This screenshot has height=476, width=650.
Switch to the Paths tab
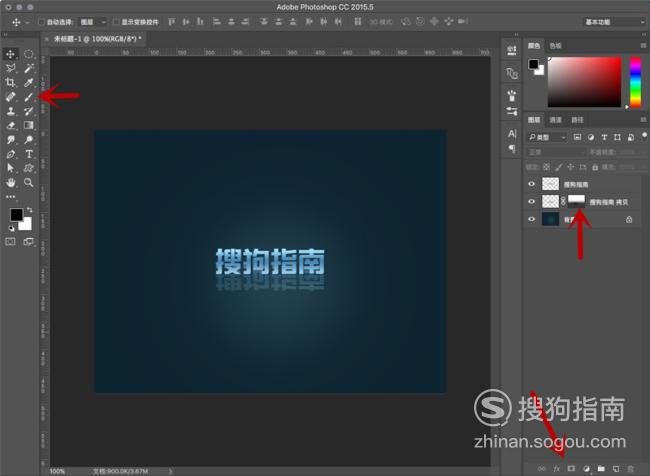coord(577,120)
